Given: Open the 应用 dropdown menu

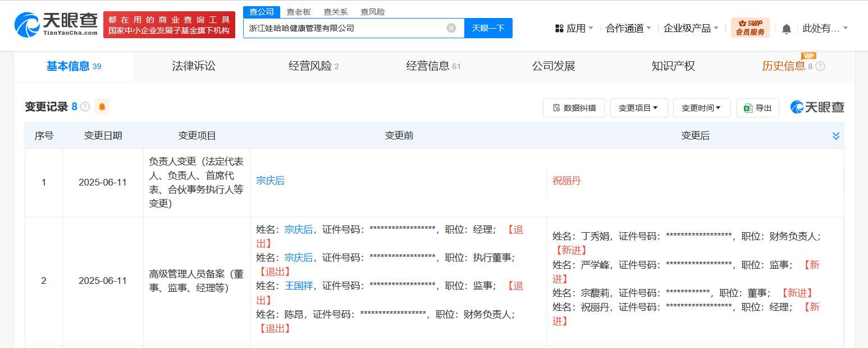Looking at the screenshot, I should 574,28.
